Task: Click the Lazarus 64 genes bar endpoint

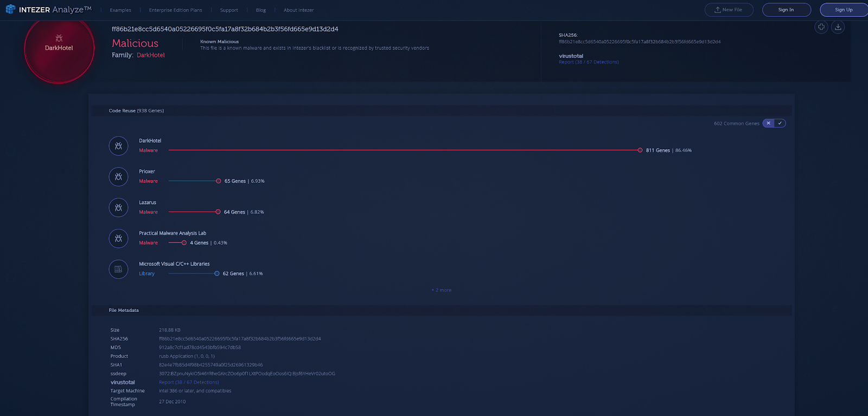Action: click(218, 212)
